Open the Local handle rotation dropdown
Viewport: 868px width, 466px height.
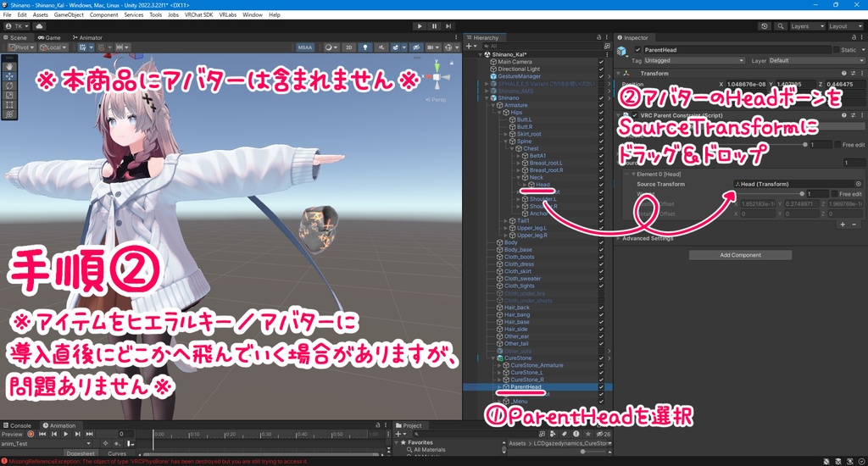53,47
